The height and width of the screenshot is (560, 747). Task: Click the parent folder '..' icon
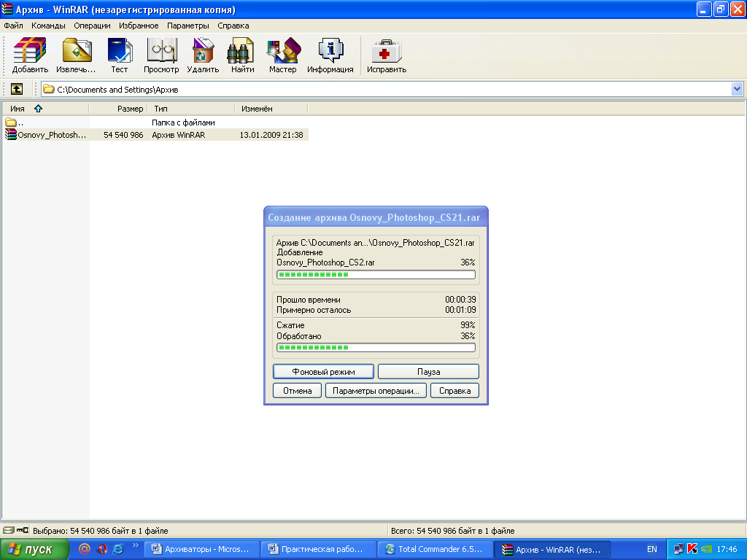point(10,122)
